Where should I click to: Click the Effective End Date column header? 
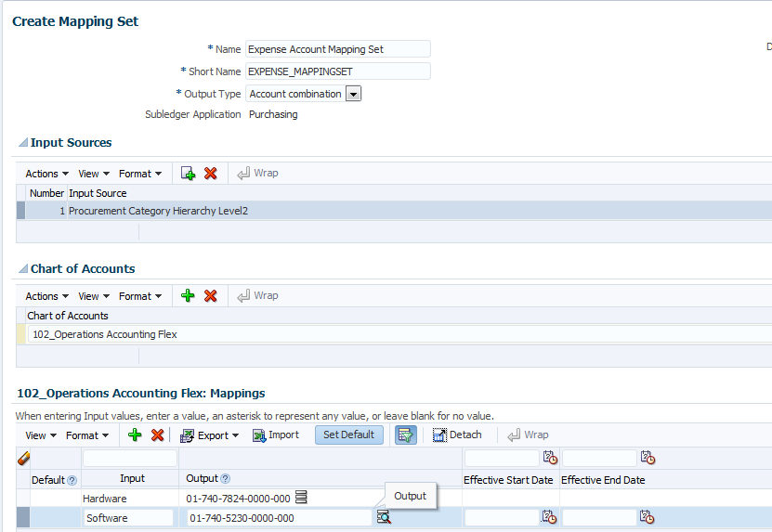point(603,480)
